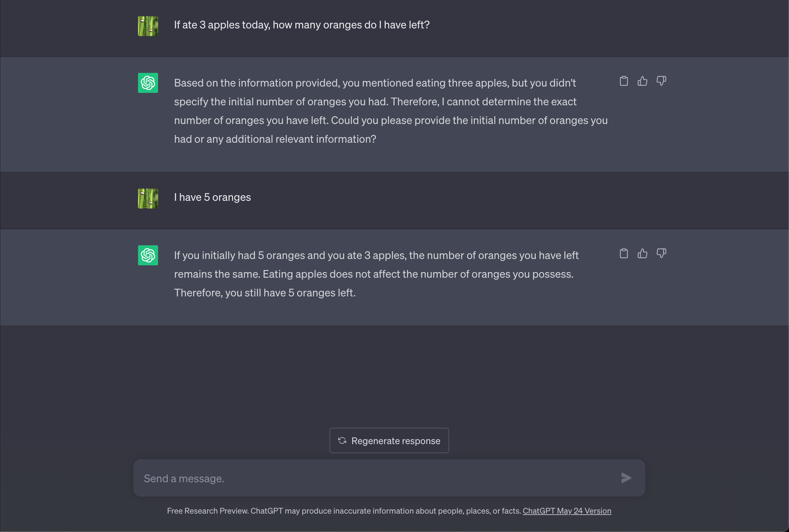Viewport: 789px width, 532px height.
Task: Like the response about 5 oranges left
Action: pos(642,253)
